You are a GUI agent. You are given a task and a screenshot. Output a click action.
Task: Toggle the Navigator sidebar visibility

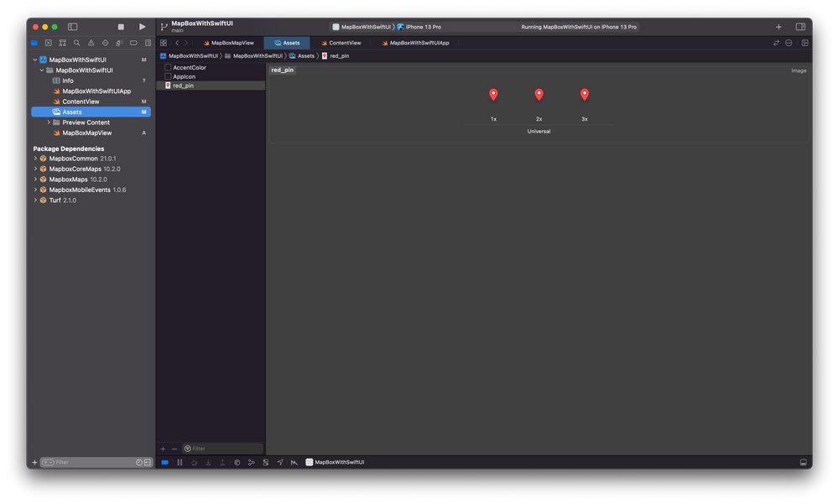(x=72, y=26)
